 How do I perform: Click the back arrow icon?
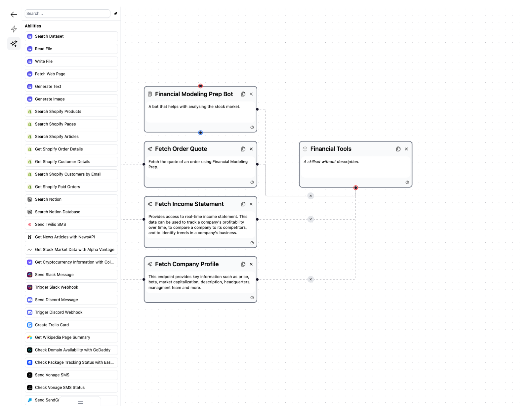point(14,15)
